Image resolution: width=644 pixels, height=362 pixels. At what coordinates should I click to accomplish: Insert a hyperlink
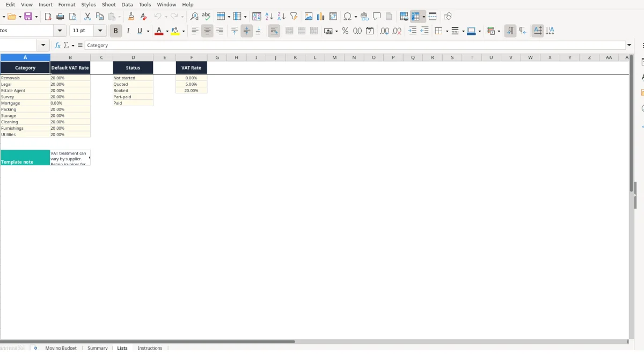pos(364,17)
